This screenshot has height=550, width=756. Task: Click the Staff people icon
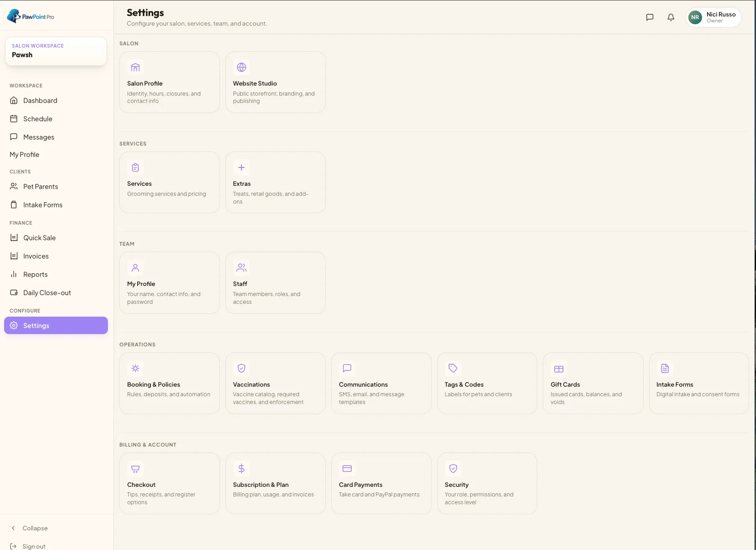click(x=241, y=268)
